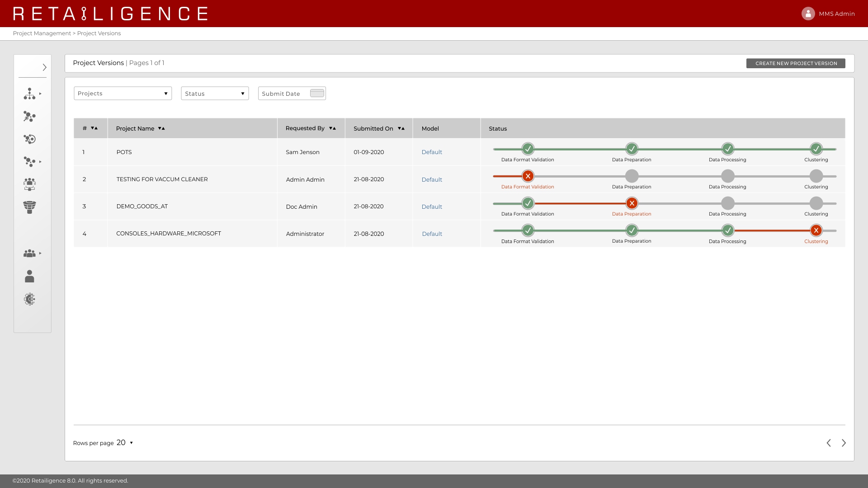The image size is (868, 488).
Task: Click Project Management in the breadcrumb
Action: 42,33
